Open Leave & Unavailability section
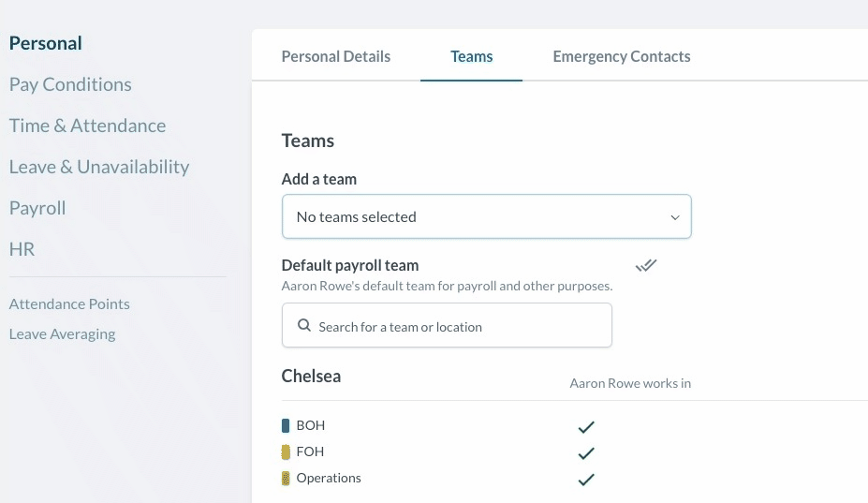868x503 pixels. point(99,167)
